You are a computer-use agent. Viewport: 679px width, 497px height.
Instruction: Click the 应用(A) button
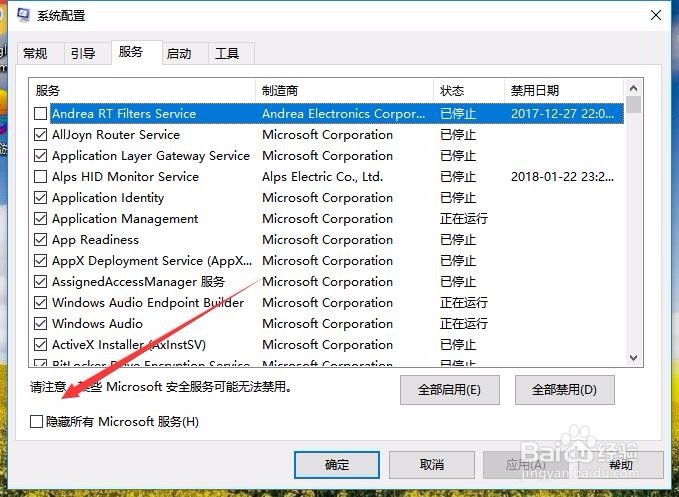(526, 465)
